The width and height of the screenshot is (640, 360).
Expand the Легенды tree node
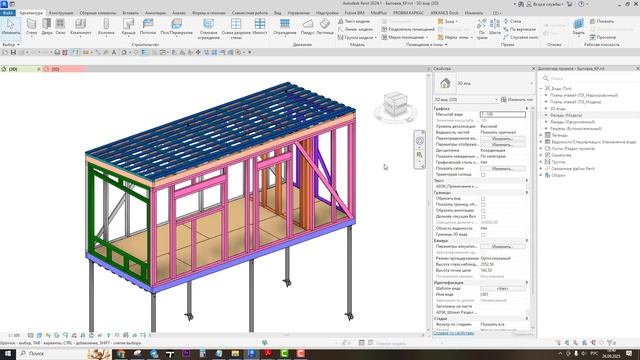click(x=541, y=135)
